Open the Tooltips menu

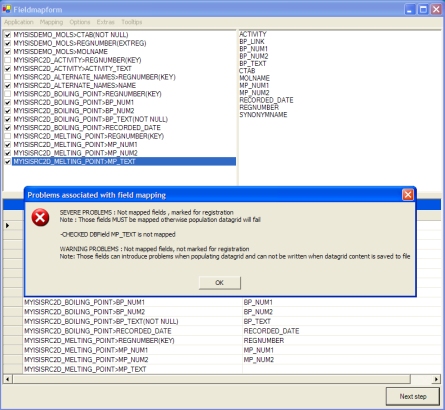(x=132, y=22)
